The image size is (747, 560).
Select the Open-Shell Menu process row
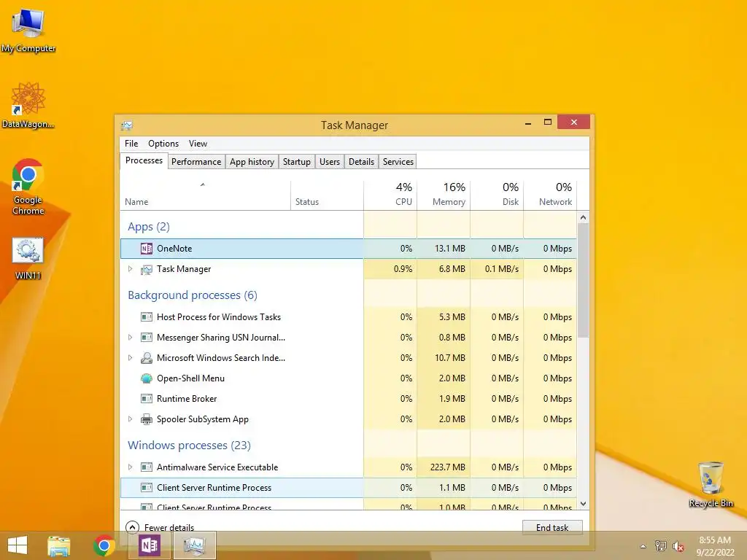point(348,378)
